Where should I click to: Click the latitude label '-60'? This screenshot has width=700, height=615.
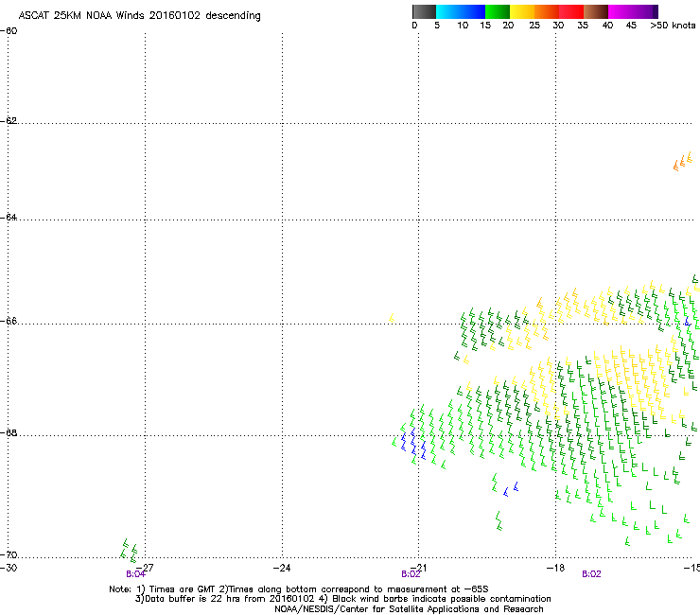point(9,31)
